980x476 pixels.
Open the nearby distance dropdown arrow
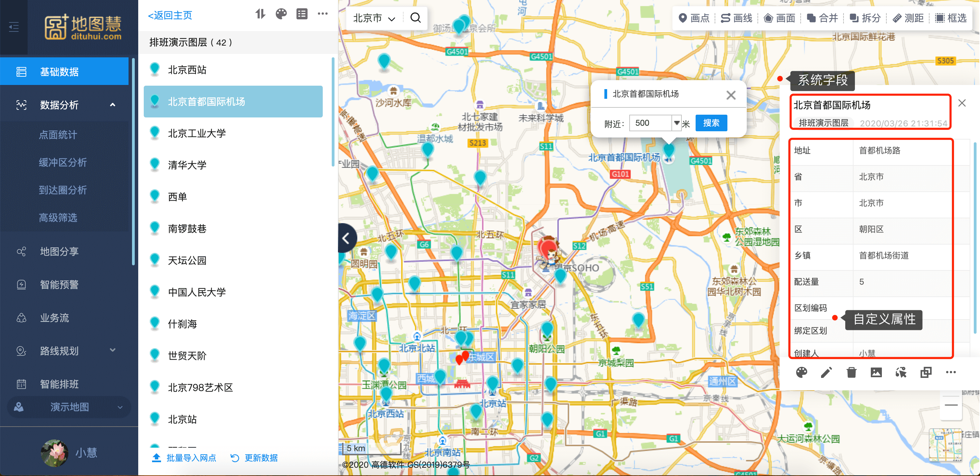pos(677,123)
